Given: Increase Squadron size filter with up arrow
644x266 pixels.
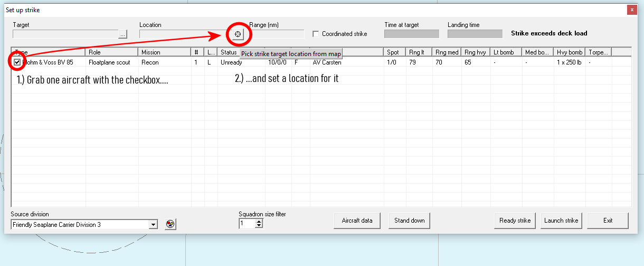Looking at the screenshot, I should coord(259,222).
